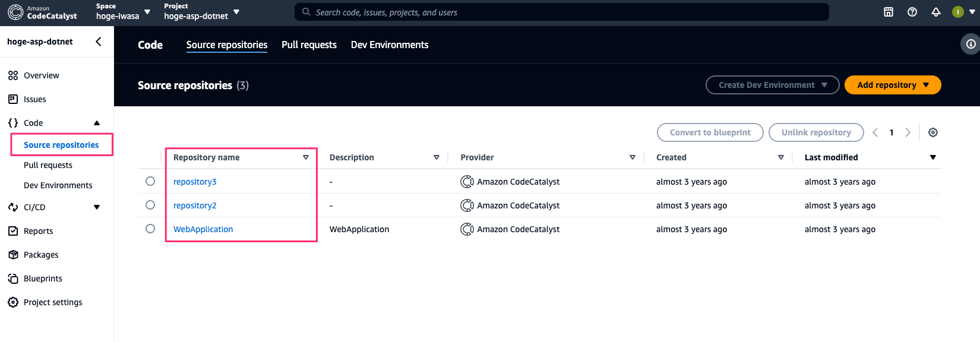Image resolution: width=980 pixels, height=342 pixels.
Task: Open the WebApplication repository link
Action: tap(203, 229)
